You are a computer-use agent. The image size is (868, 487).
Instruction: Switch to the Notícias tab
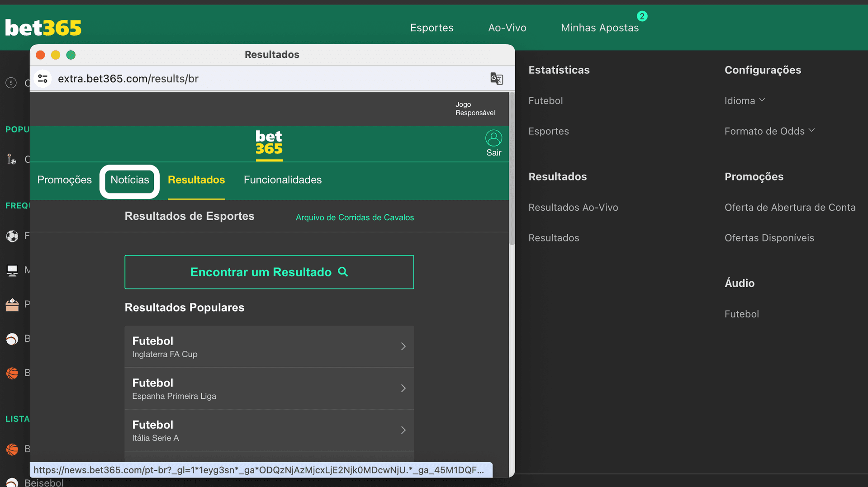coord(130,180)
